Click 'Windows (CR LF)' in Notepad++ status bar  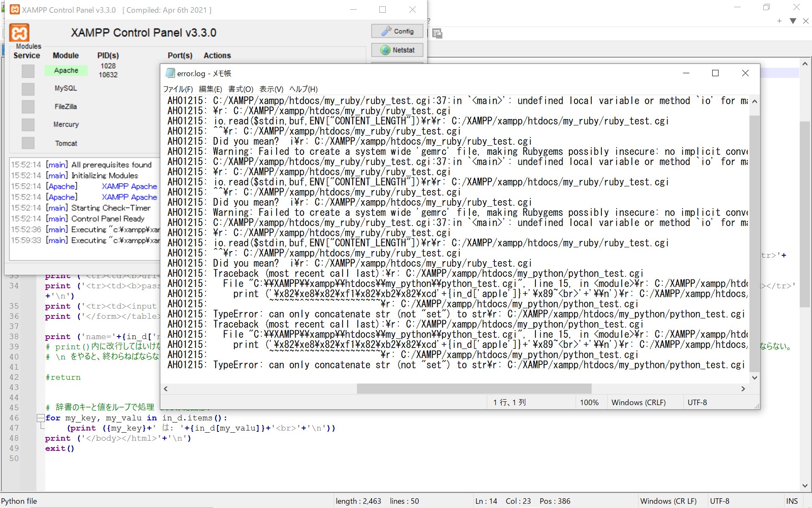tap(669, 501)
